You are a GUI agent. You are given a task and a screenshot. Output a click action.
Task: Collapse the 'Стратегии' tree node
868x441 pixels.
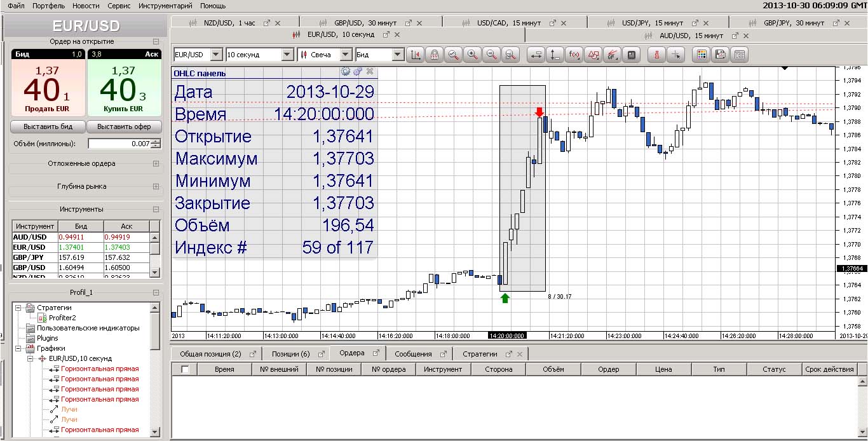18,308
